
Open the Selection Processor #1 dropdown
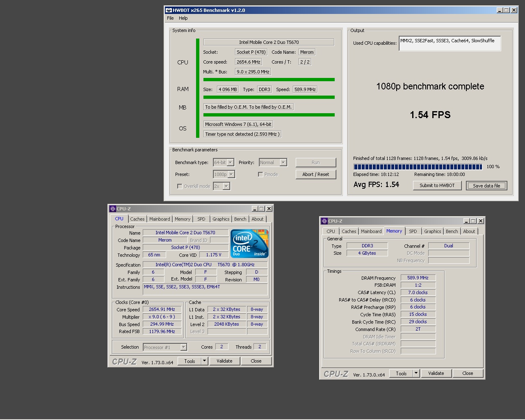[x=183, y=347]
